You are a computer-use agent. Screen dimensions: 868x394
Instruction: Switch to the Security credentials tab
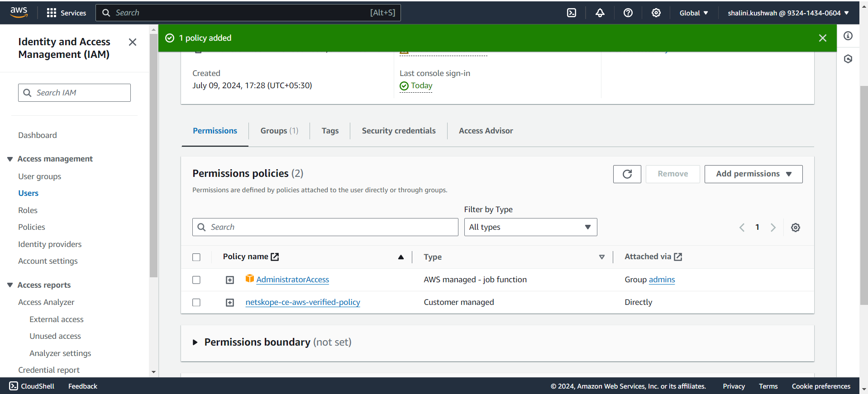(399, 131)
